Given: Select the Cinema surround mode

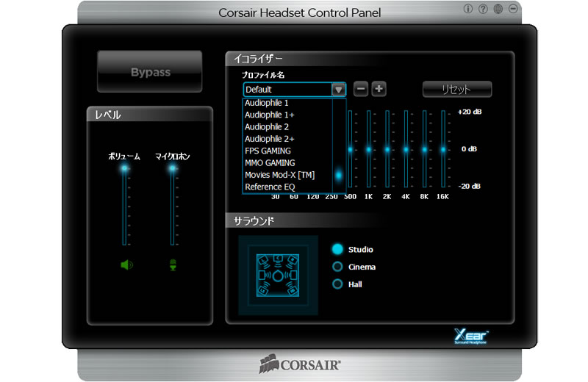Looking at the screenshot, I should [x=337, y=267].
